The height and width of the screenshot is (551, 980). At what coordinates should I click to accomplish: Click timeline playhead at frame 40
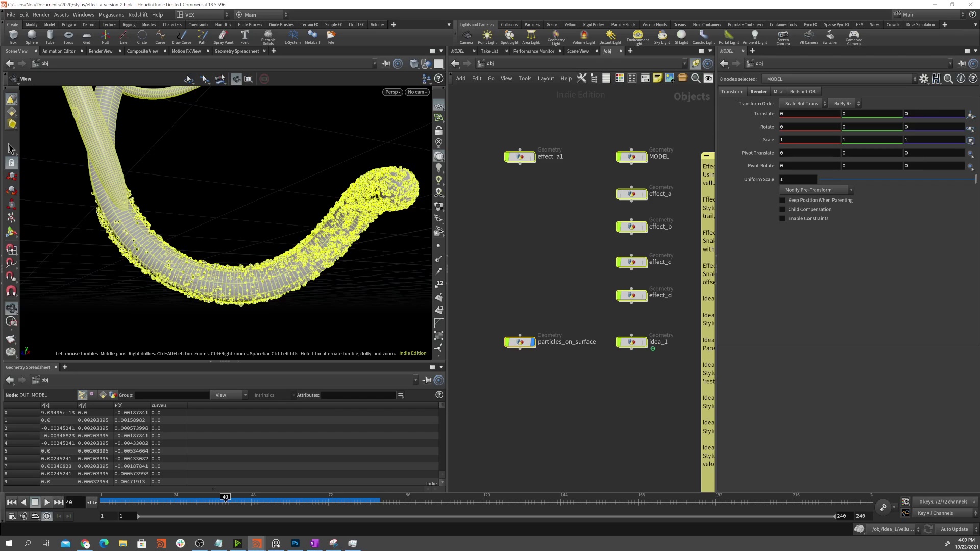point(225,497)
